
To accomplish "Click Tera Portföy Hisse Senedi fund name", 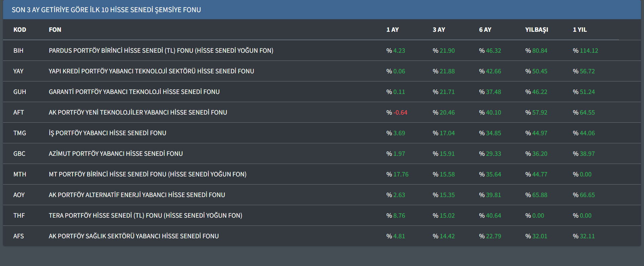I will (145, 216).
